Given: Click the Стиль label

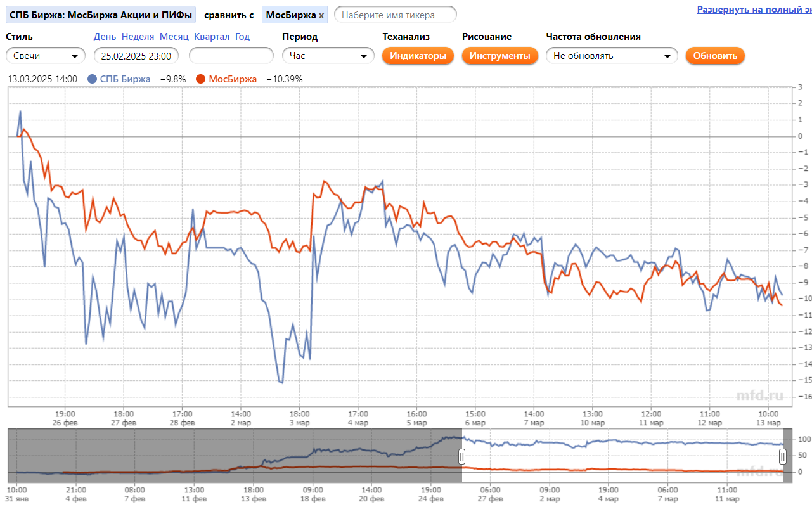Looking at the screenshot, I should [x=19, y=37].
